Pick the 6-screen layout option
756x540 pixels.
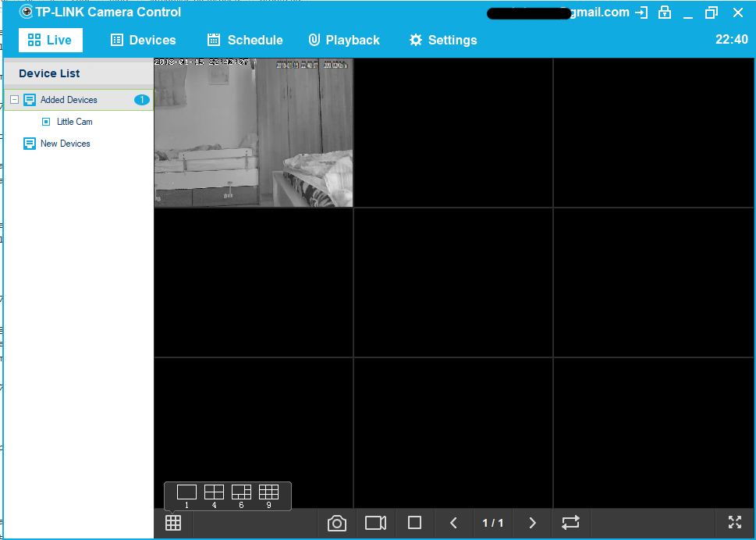[241, 495]
